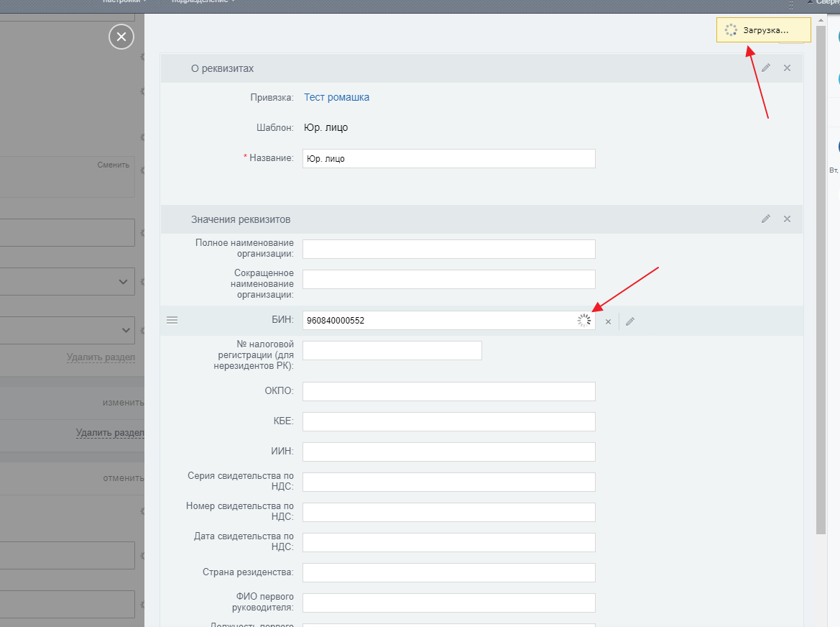Image resolution: width=840 pixels, height=627 pixels.
Task: Edit the 'О реквизитах' section with pencil icon
Action: click(x=766, y=68)
